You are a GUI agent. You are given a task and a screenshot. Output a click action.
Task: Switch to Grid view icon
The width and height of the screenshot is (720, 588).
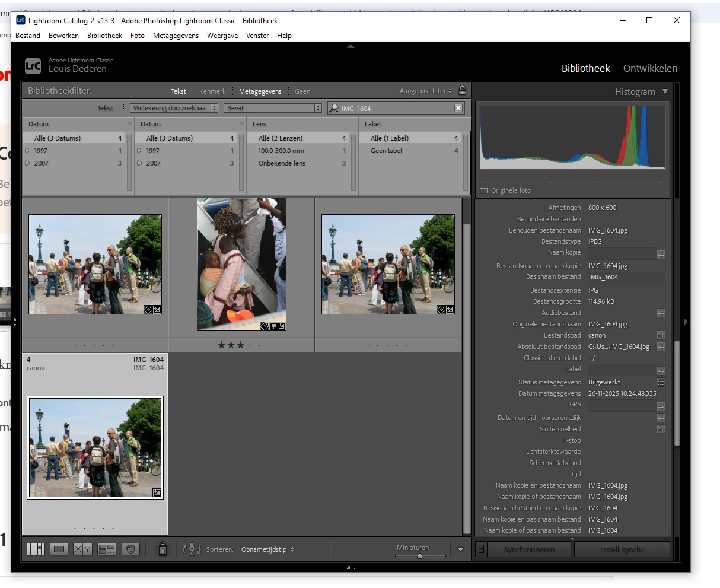(36, 549)
